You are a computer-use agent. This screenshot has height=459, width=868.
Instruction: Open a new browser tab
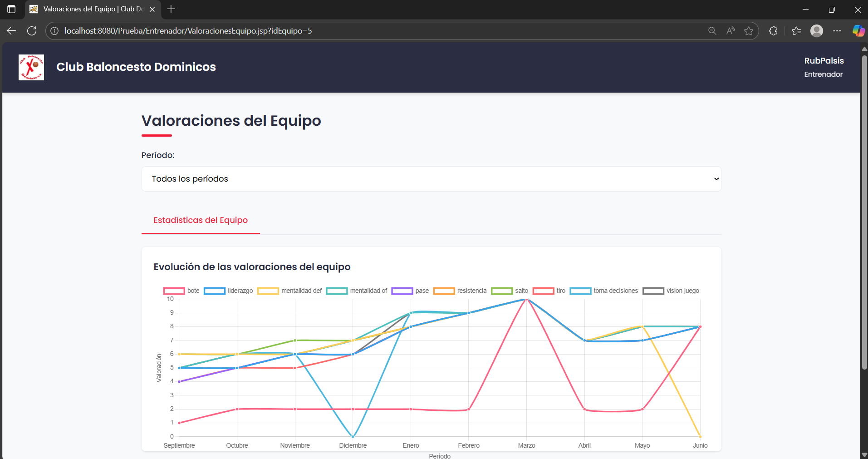click(171, 9)
